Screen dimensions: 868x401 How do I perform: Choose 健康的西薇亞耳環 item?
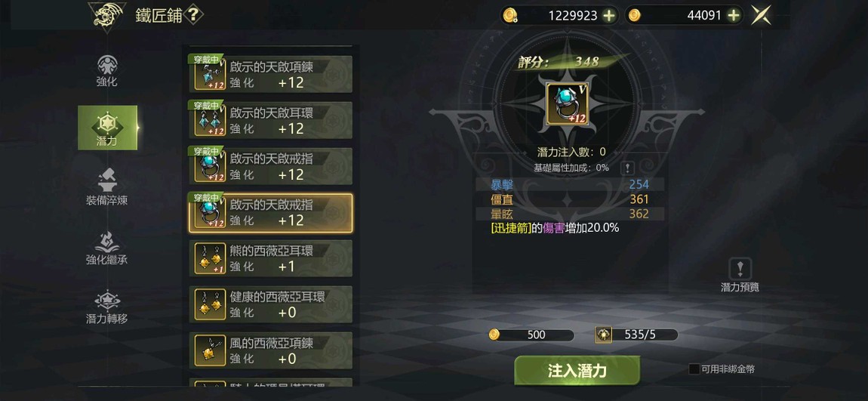click(x=271, y=304)
